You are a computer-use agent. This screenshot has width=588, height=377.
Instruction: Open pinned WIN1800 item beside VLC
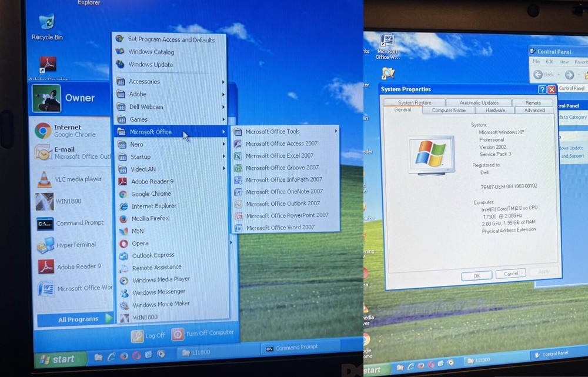58,202
